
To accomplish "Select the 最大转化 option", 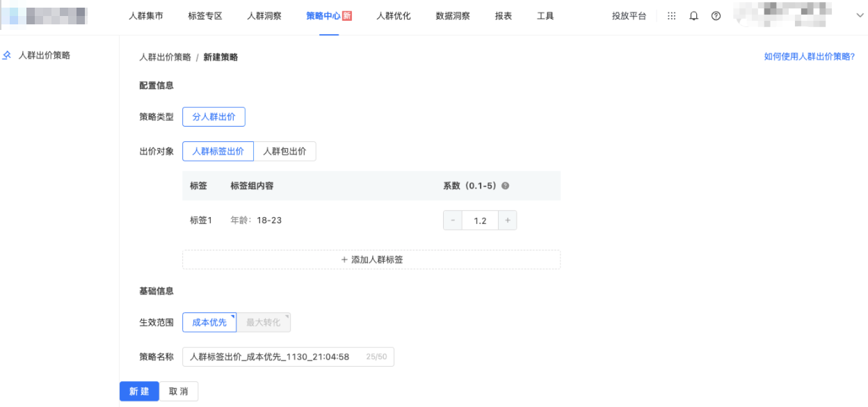I will click(264, 322).
